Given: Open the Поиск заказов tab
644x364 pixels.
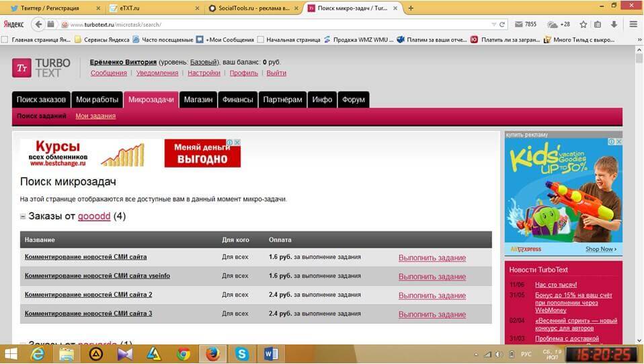Looking at the screenshot, I should click(41, 100).
